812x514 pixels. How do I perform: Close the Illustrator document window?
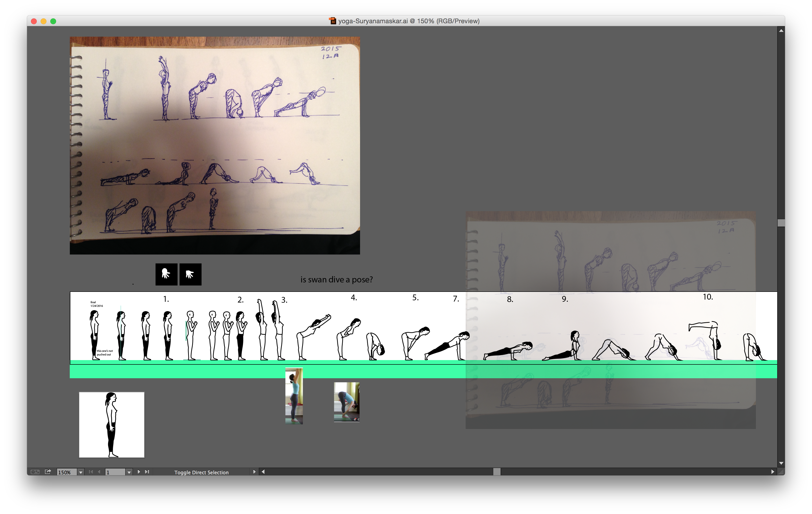tap(34, 21)
